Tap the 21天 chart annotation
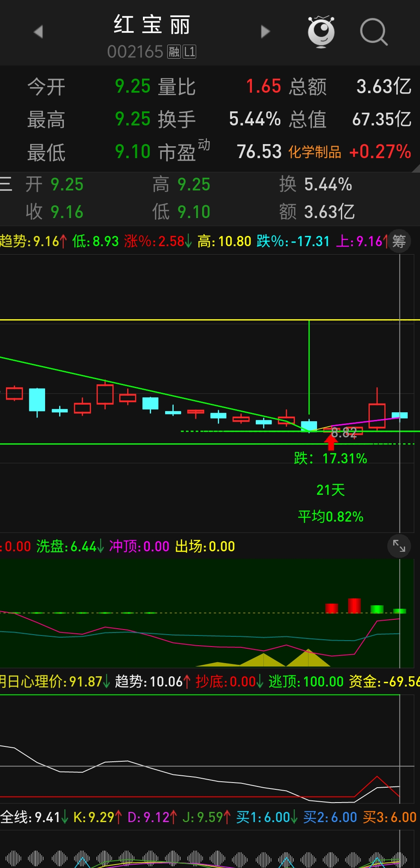Viewport: 420px width, 868px height. click(x=331, y=490)
